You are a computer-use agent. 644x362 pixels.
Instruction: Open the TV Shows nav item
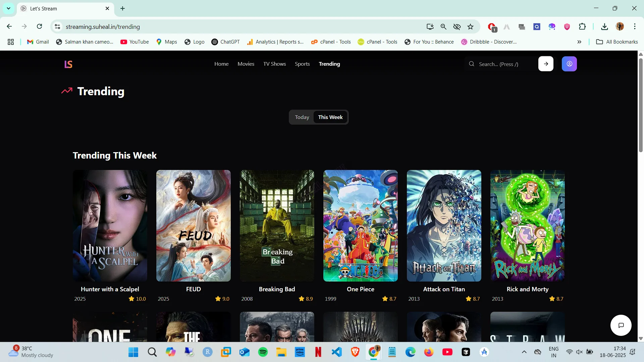coord(275,64)
